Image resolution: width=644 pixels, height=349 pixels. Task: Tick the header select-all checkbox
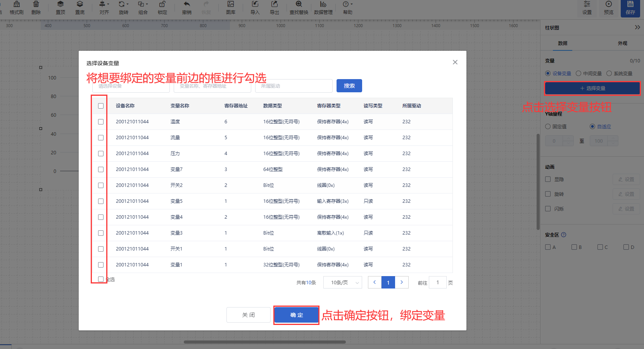pos(101,106)
